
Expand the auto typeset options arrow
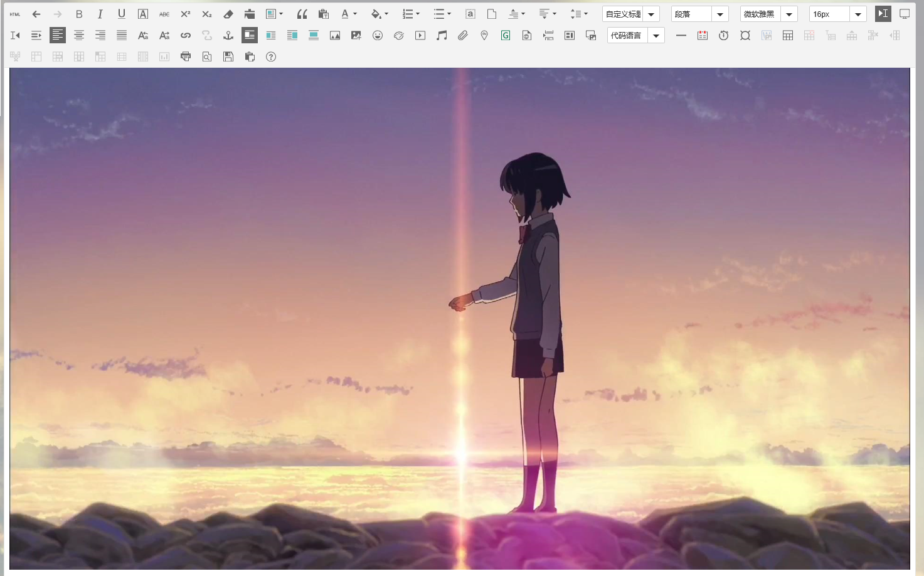(x=281, y=14)
